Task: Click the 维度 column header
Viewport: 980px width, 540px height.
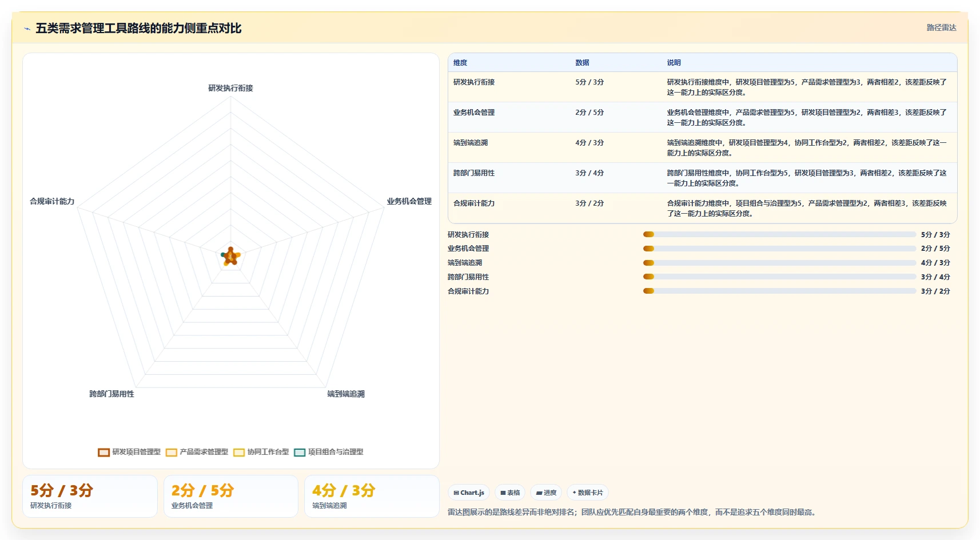Action: (460, 63)
